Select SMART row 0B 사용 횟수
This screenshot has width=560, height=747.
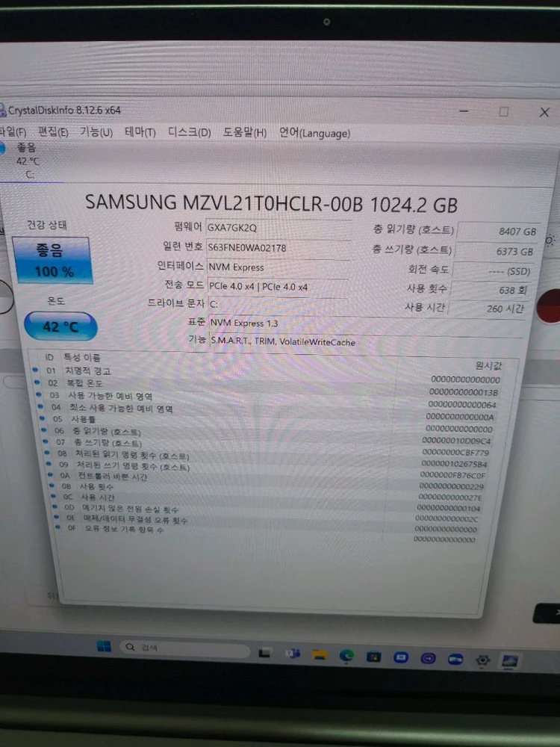click(x=268, y=491)
